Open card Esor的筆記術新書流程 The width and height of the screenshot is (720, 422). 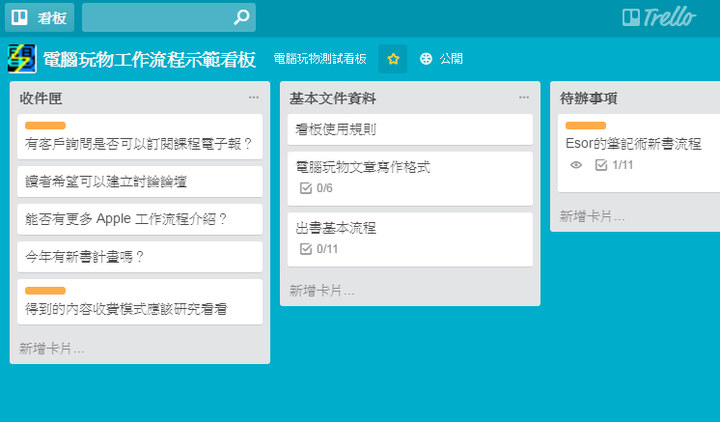[x=639, y=153]
